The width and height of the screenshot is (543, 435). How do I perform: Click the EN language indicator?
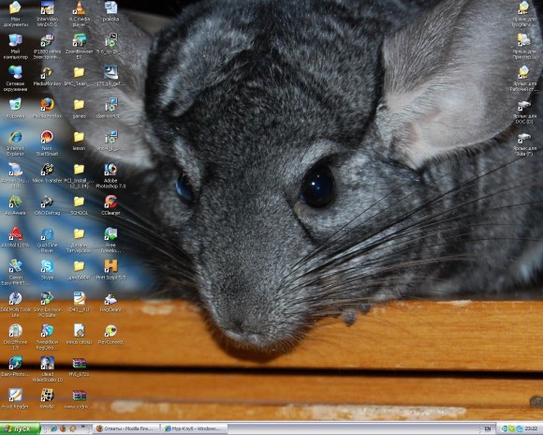pyautogui.click(x=488, y=429)
